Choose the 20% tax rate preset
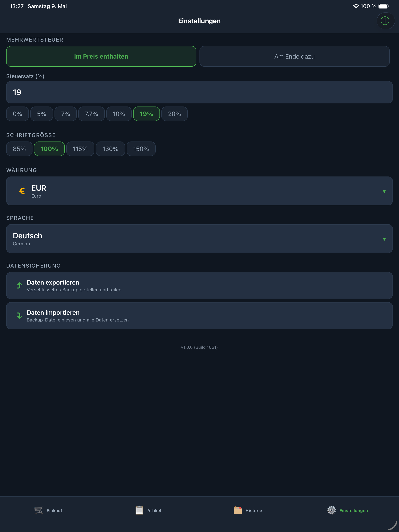 click(174, 114)
